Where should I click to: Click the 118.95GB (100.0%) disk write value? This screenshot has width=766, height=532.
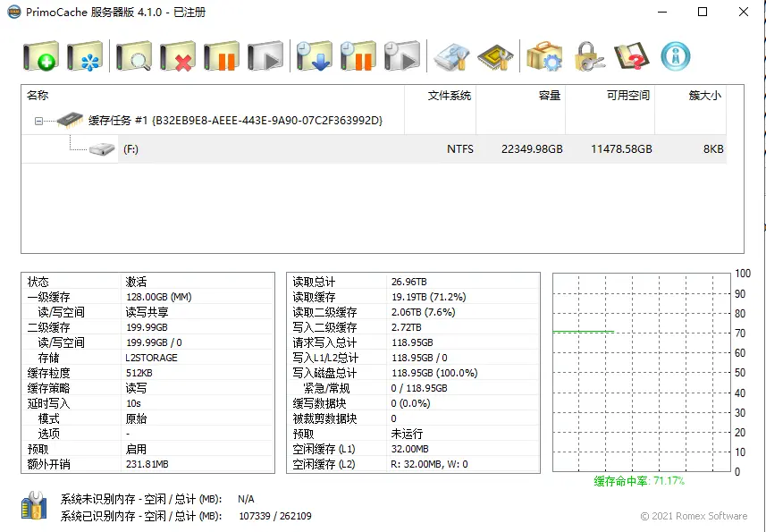point(434,373)
